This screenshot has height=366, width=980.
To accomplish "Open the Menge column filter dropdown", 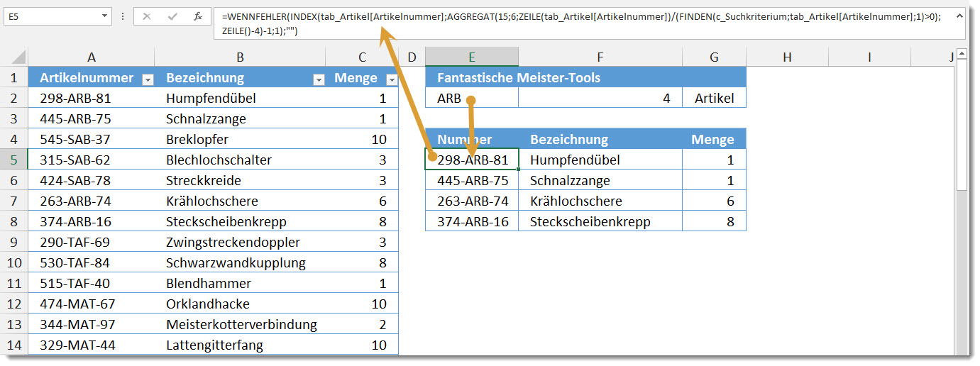I will pyautogui.click(x=391, y=79).
